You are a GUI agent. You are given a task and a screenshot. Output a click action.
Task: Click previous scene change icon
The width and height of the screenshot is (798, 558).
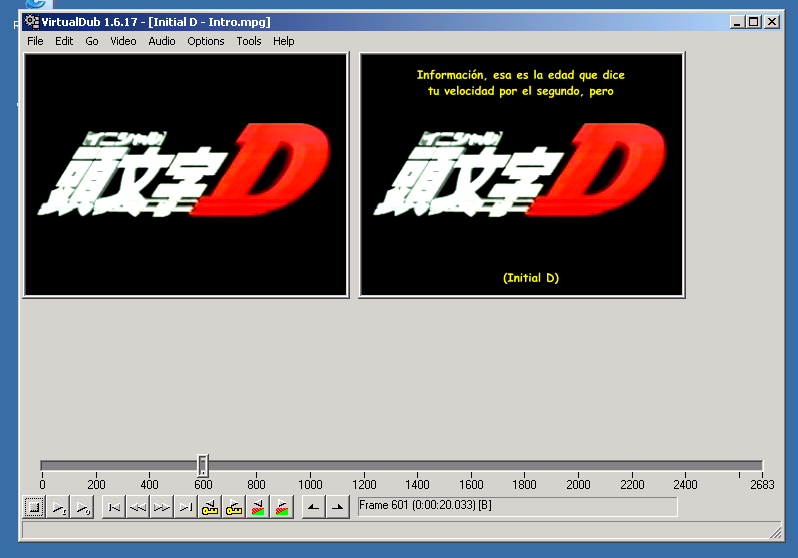coord(258,507)
